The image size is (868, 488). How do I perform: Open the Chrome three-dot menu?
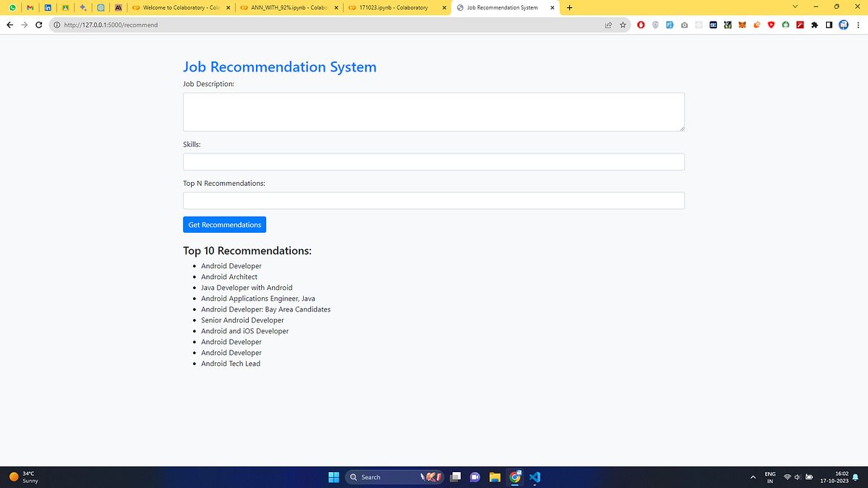coord(858,25)
